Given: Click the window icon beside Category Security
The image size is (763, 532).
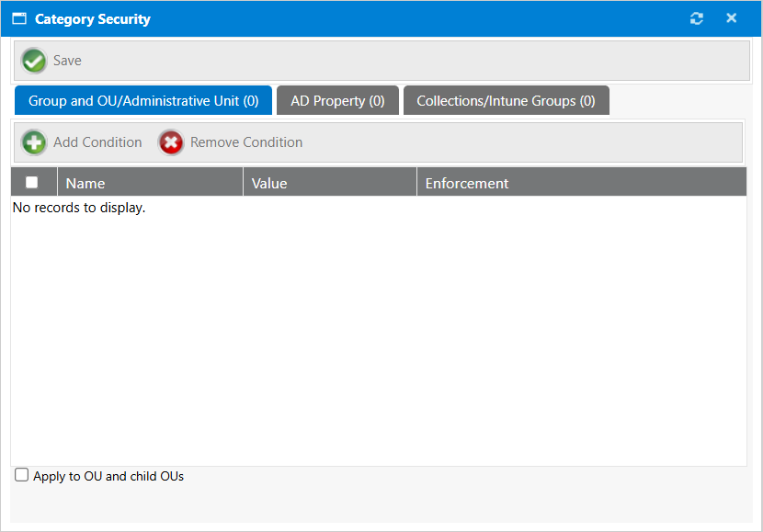Looking at the screenshot, I should [x=19, y=18].
